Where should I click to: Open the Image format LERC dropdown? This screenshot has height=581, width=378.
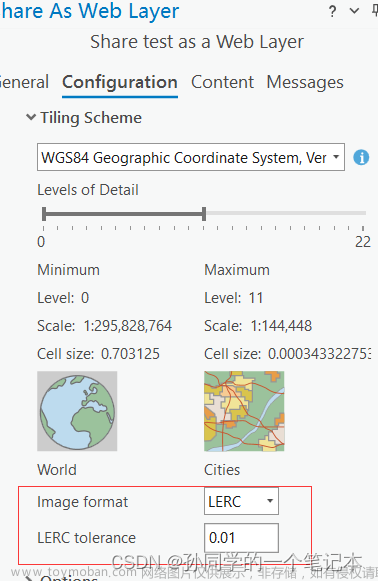point(241,501)
